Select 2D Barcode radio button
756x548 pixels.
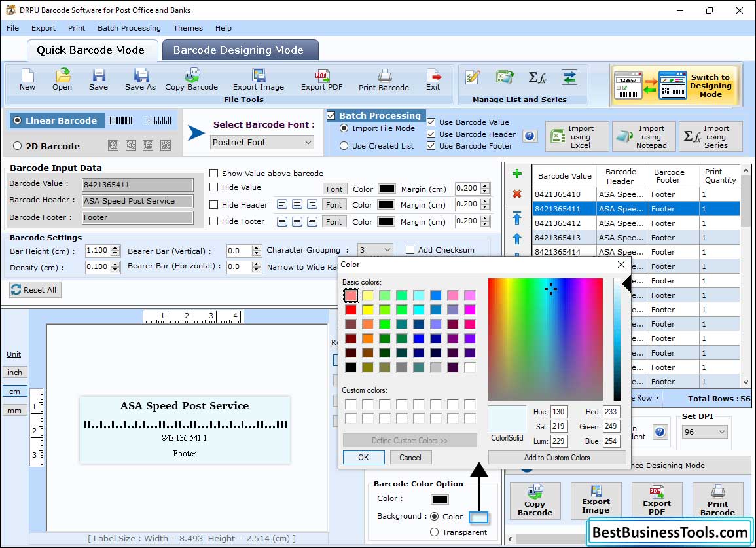(18, 146)
